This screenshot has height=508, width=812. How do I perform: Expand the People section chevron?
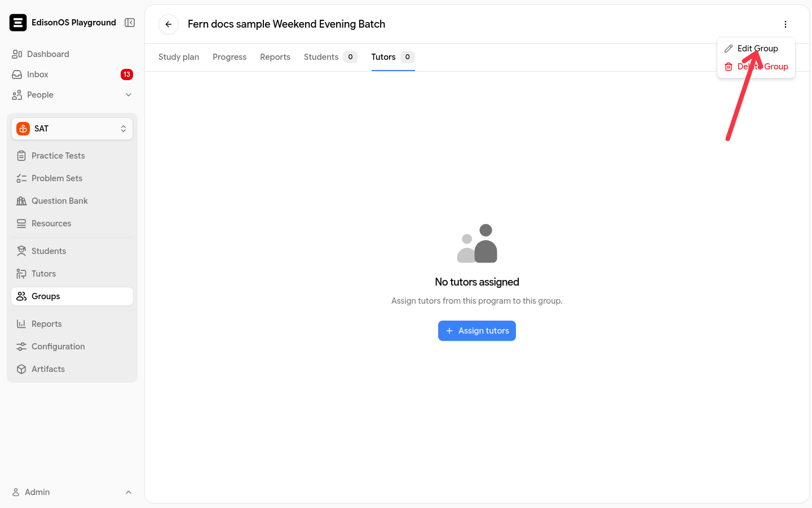click(129, 95)
